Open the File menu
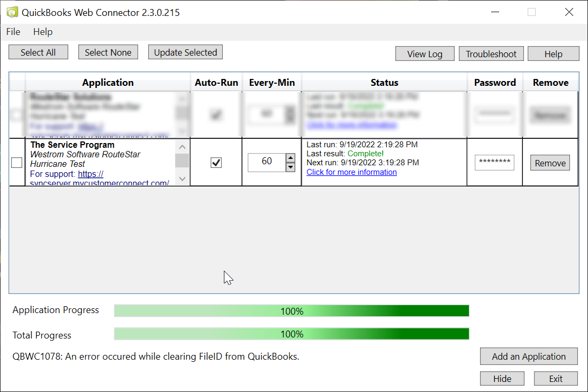The image size is (588, 392). [13, 32]
